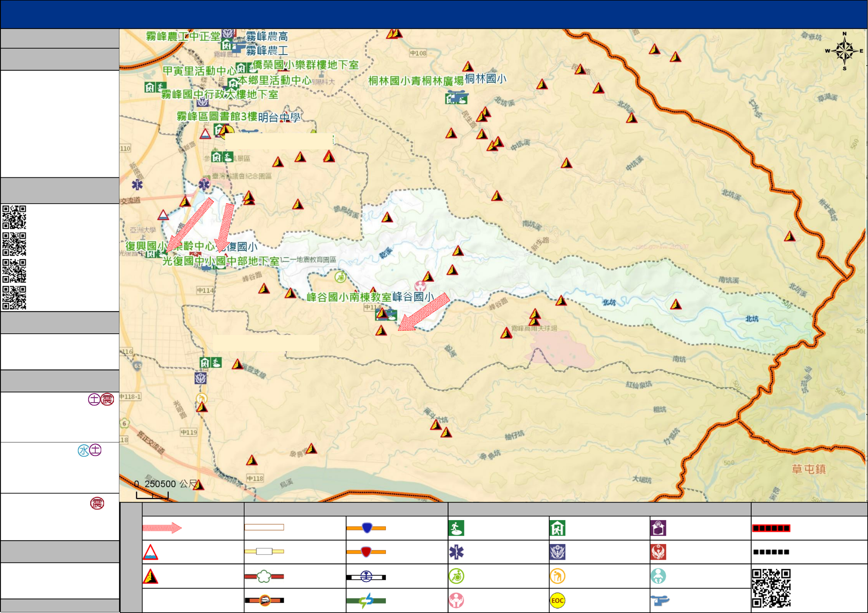This screenshot has height=613, width=868.
Task: Click the police badge icon in the legend
Action: pos(558,552)
